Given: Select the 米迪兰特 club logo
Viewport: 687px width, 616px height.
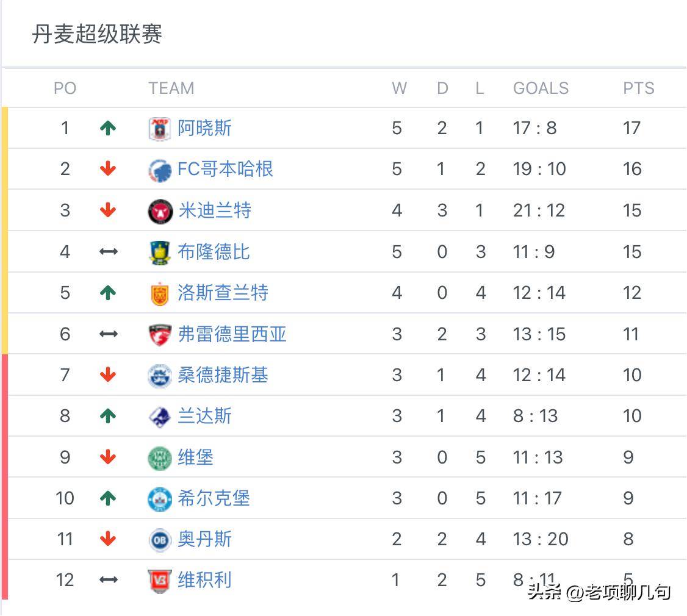Looking at the screenshot, I should pyautogui.click(x=160, y=210).
